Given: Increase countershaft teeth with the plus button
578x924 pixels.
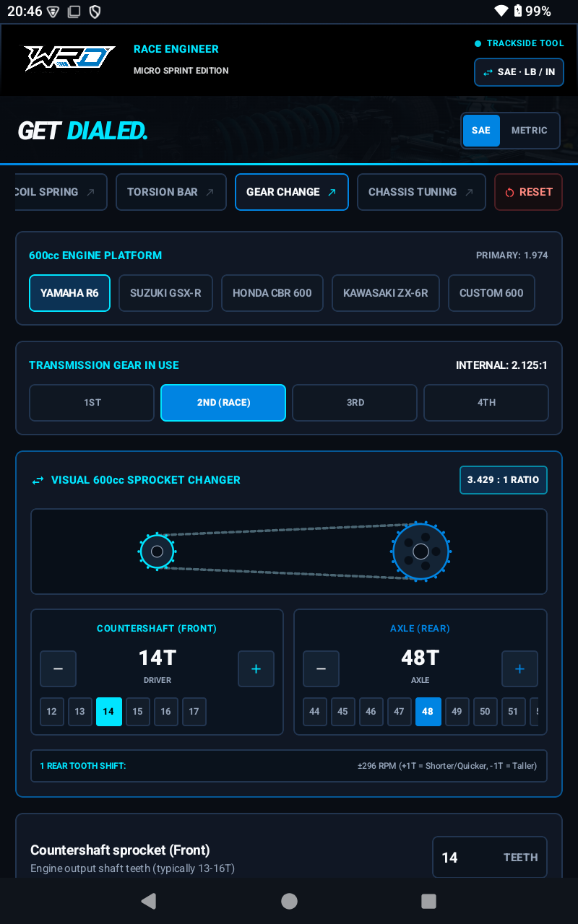Looking at the screenshot, I should click(256, 668).
